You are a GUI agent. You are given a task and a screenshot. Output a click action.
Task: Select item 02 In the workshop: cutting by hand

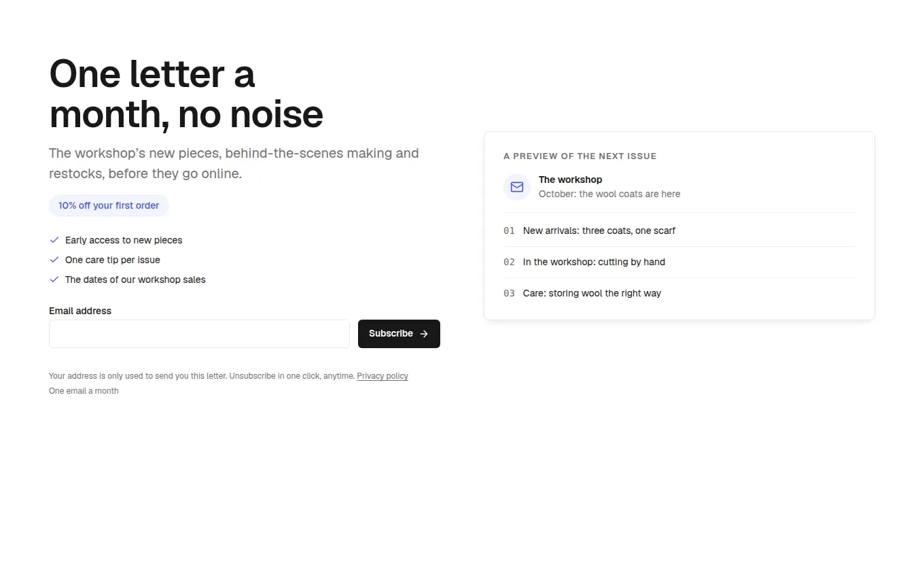[679, 262]
